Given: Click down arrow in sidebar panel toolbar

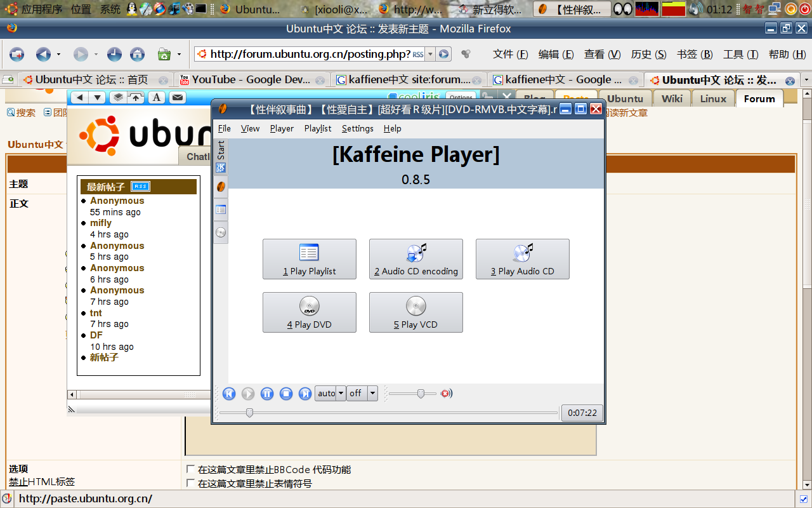Looking at the screenshot, I should click(97, 97).
